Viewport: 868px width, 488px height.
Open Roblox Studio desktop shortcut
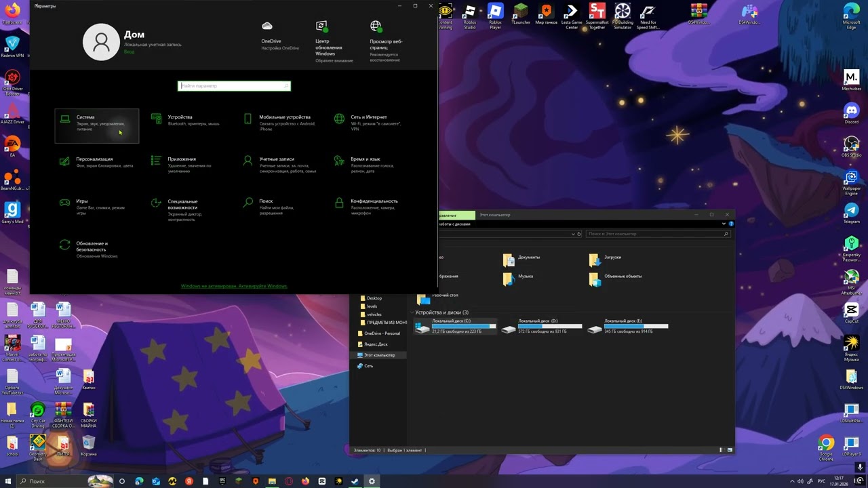point(470,16)
